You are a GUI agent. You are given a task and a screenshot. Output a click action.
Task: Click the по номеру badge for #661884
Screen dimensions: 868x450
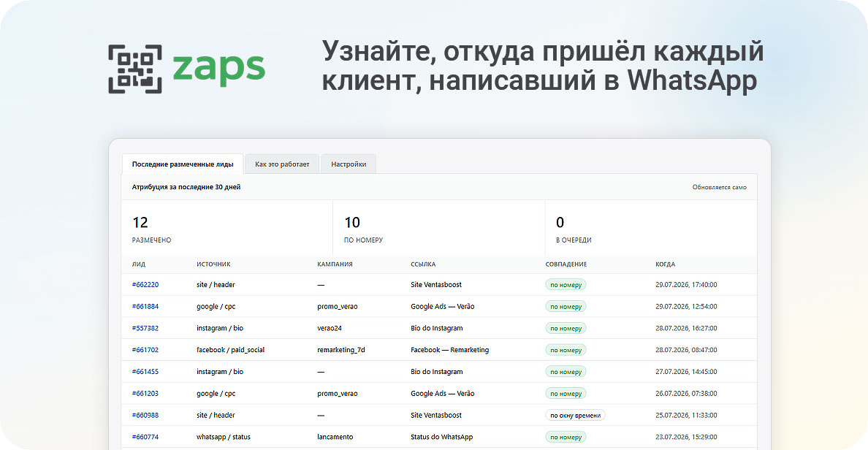pos(566,306)
